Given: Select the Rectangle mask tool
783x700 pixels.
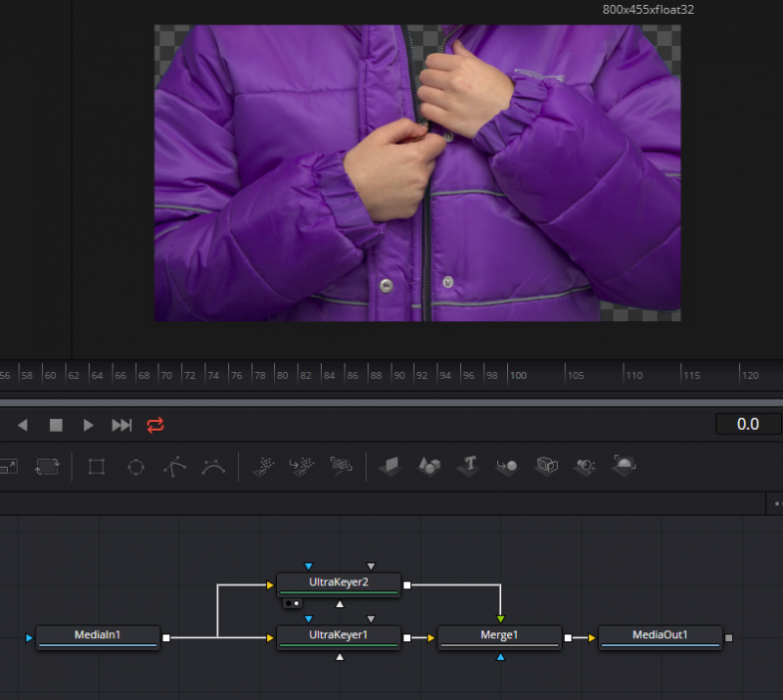Looking at the screenshot, I should click(95, 467).
